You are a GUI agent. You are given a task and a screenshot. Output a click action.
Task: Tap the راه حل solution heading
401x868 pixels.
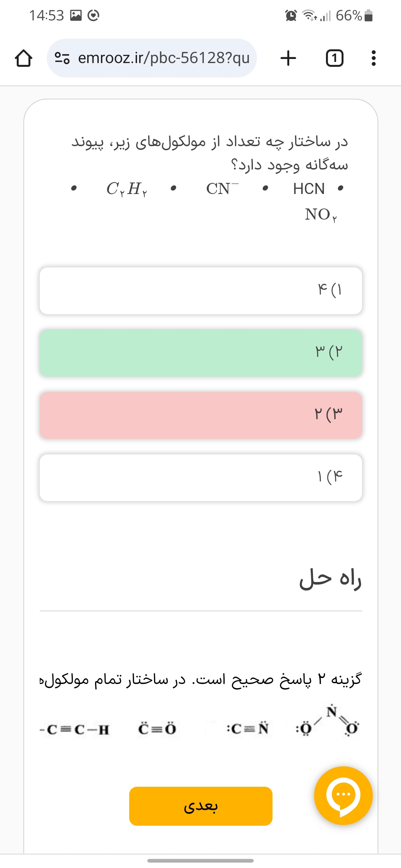330,579
